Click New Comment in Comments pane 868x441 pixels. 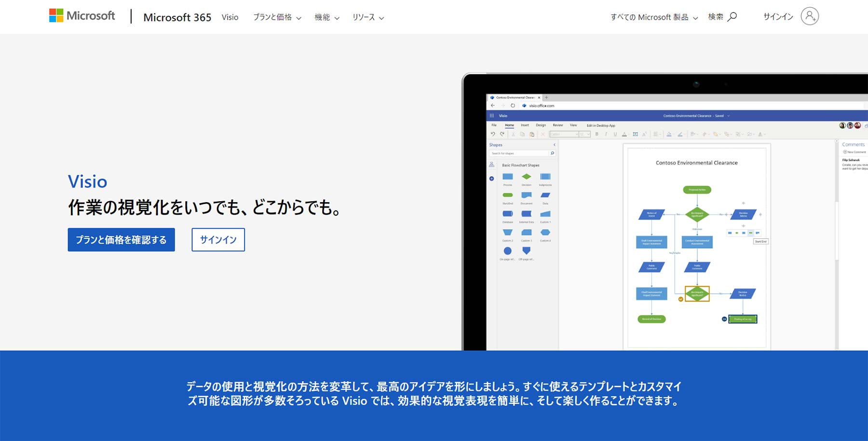click(x=854, y=152)
